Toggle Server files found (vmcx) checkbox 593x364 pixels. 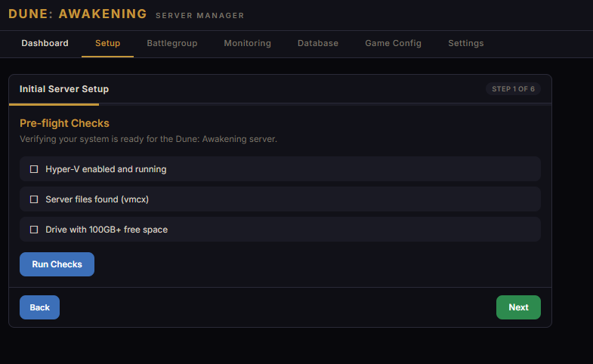tap(34, 199)
